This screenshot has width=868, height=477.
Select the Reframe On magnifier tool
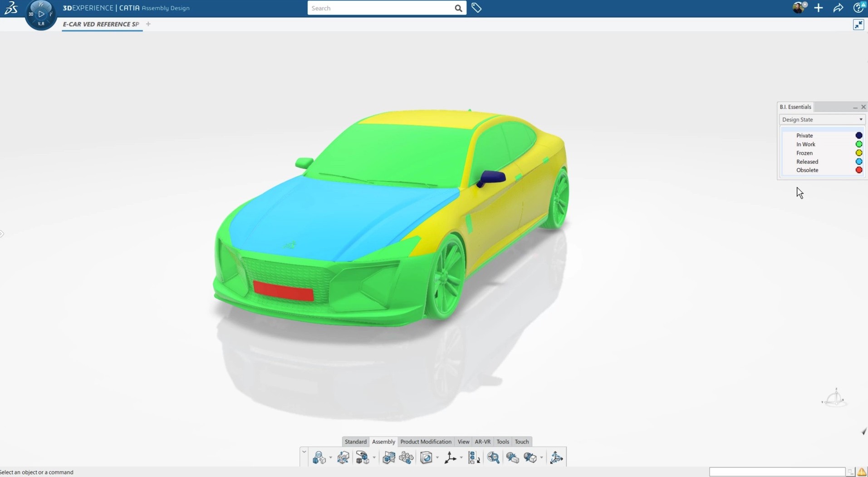pos(493,457)
